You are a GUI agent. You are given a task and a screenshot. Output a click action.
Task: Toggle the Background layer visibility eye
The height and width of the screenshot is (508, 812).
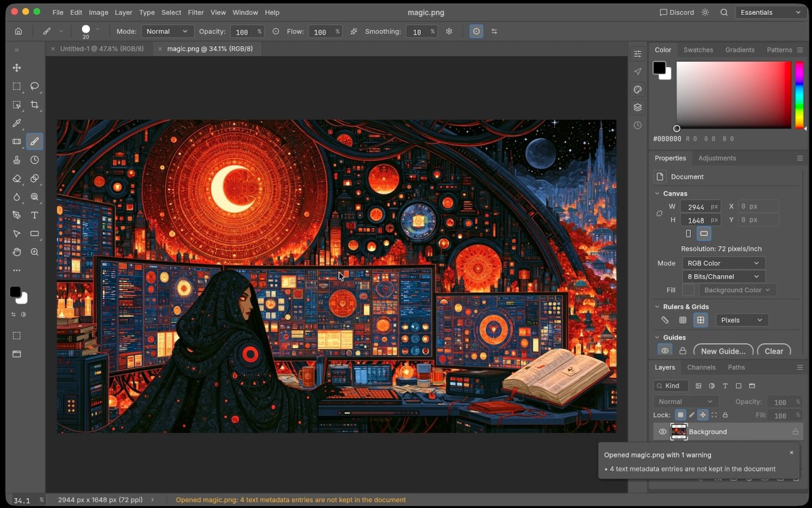[x=662, y=432]
